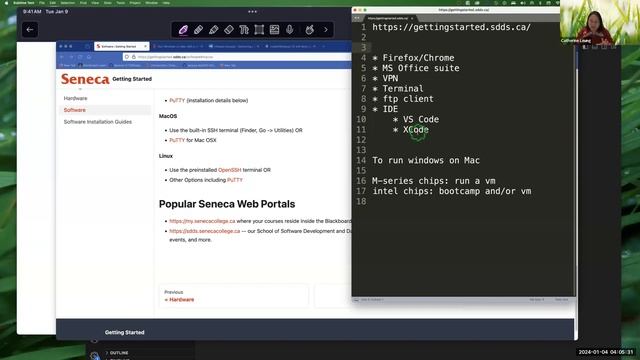
Task: Open the Software Installation Guides sidebar item
Action: (98, 122)
